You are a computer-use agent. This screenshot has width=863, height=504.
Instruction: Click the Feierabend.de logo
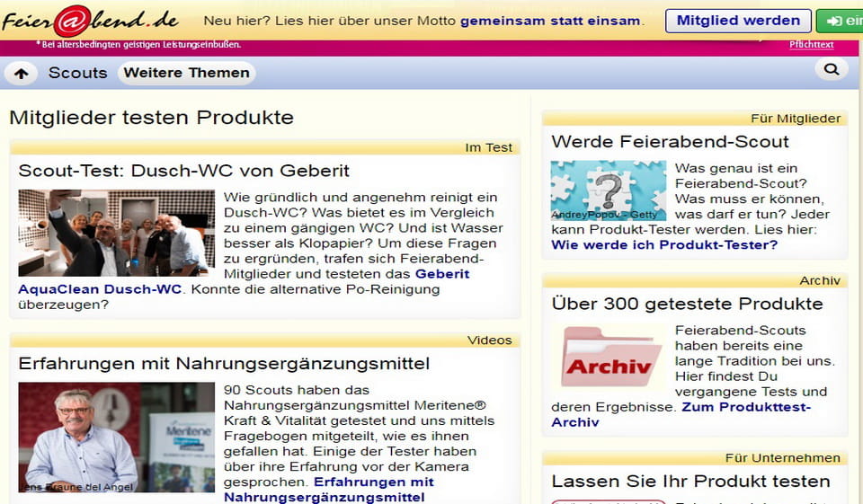pyautogui.click(x=90, y=21)
